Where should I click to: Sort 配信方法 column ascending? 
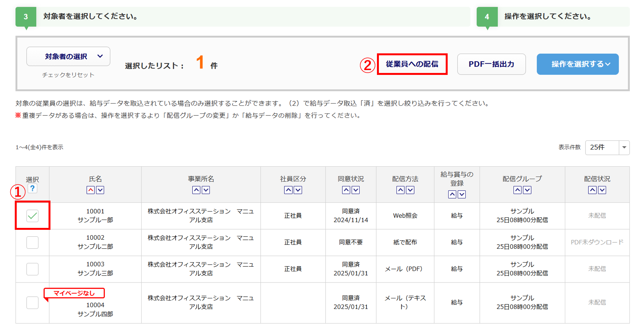[400, 190]
